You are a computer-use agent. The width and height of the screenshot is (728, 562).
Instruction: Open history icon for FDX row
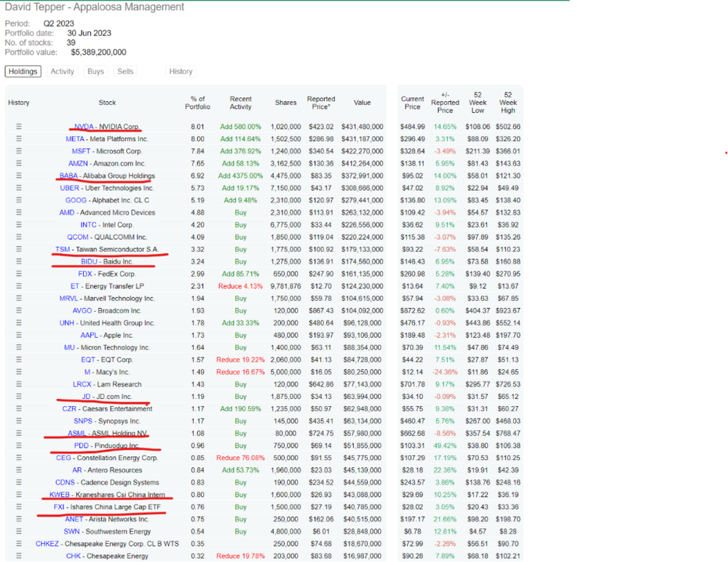[x=19, y=274]
